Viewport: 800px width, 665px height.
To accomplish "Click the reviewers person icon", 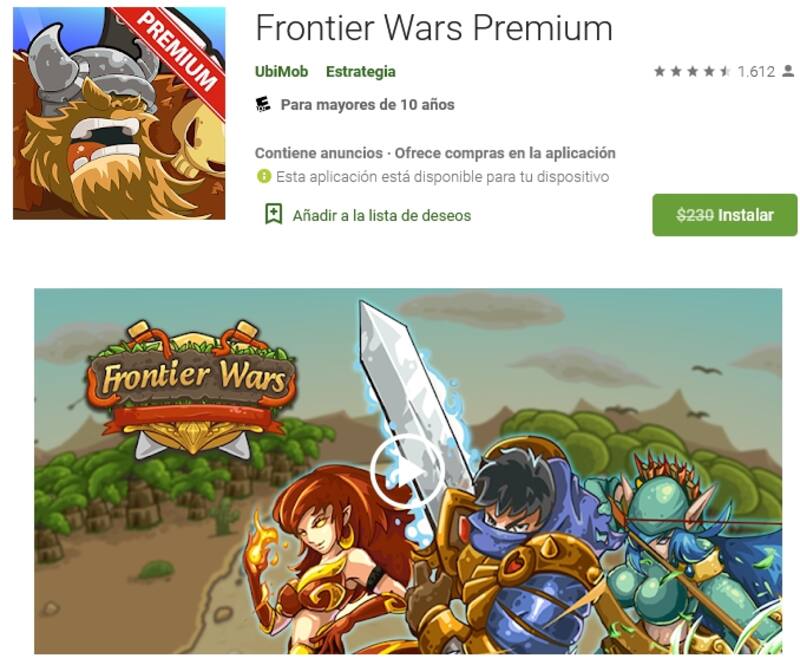I will tap(788, 71).
